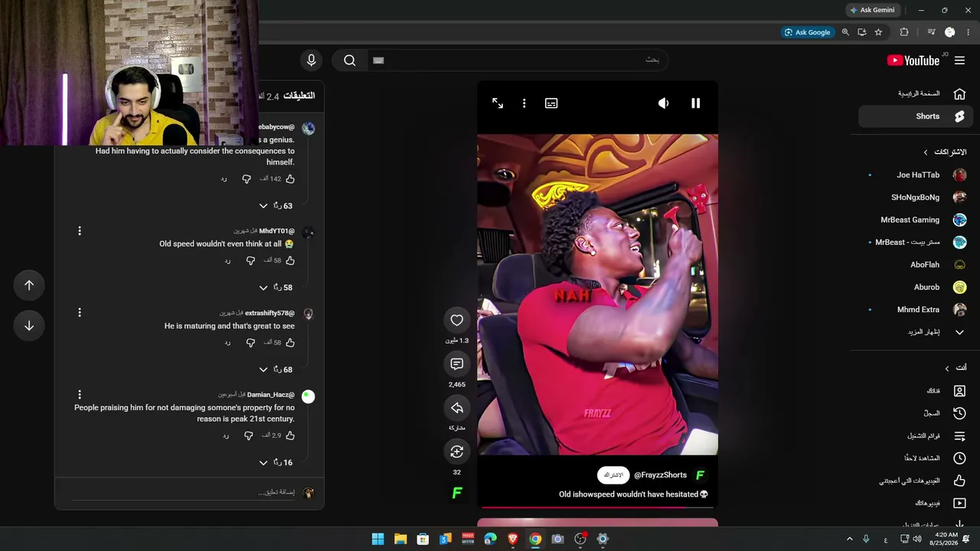Open Your channel in the sidebar
This screenshot has width=980, height=551.
[x=916, y=391]
